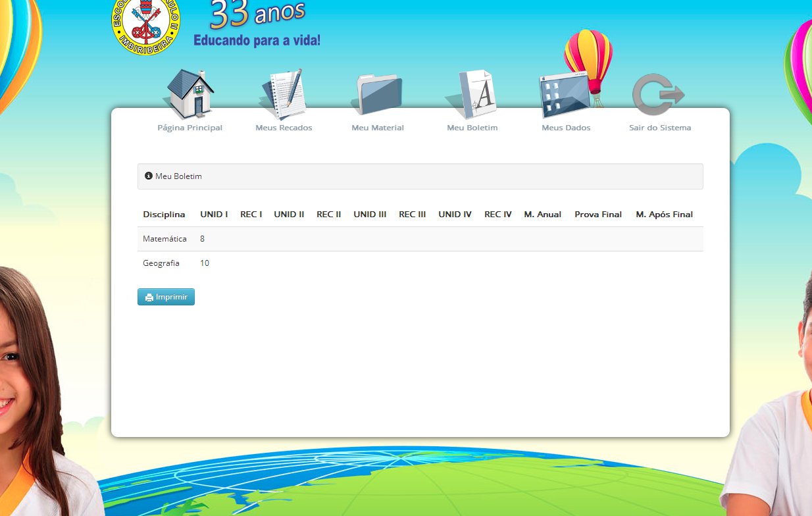
Task: Open the folder icon for Meu Material
Action: (378, 95)
